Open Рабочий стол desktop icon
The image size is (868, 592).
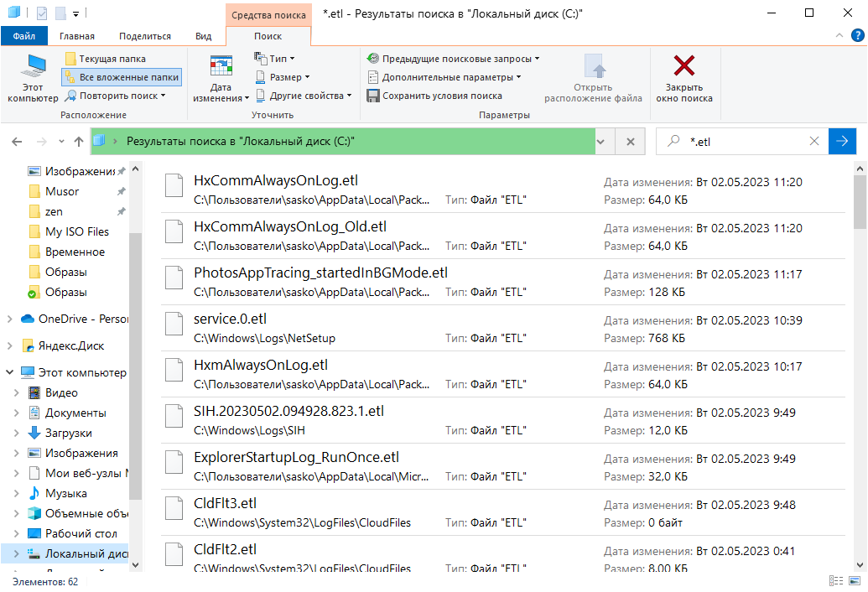tap(34, 533)
